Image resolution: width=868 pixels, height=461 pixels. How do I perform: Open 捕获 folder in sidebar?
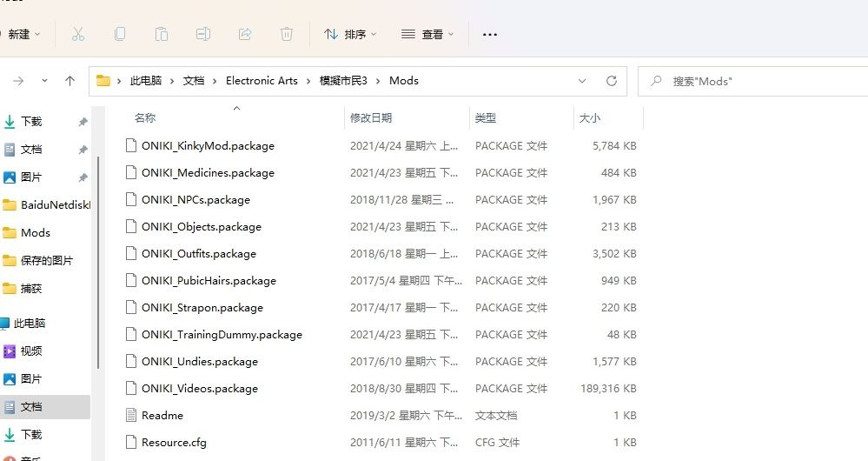tap(31, 289)
